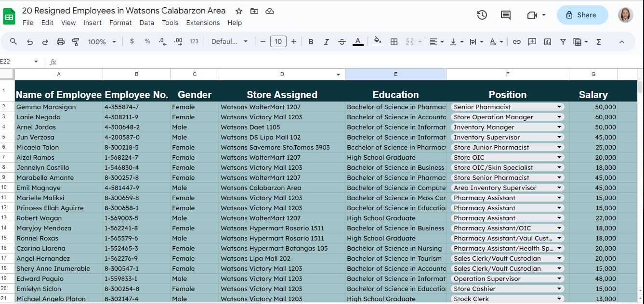Open Senior Pharmacist position dropdown

click(559, 107)
